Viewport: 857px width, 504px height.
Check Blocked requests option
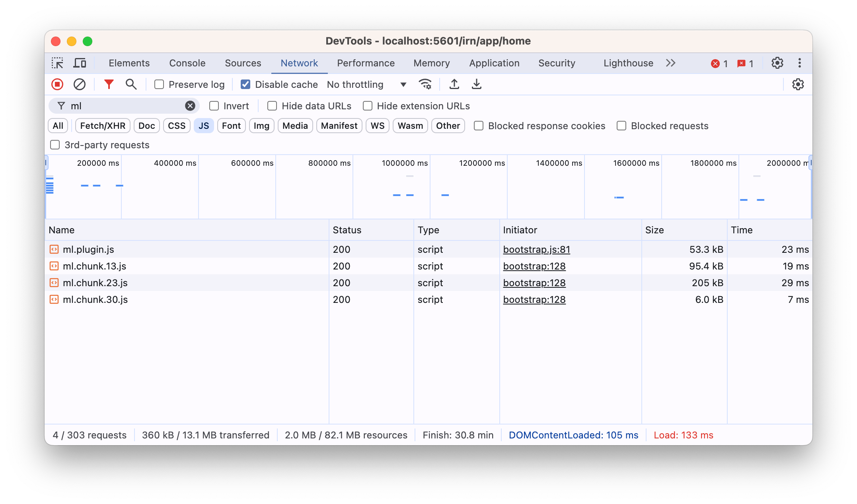pos(621,126)
